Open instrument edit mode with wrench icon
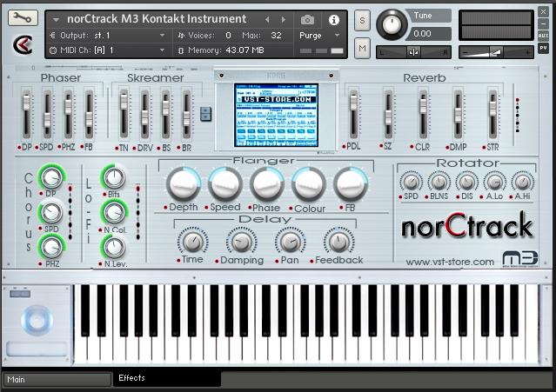The height and width of the screenshot is (392, 556). pyautogui.click(x=23, y=19)
